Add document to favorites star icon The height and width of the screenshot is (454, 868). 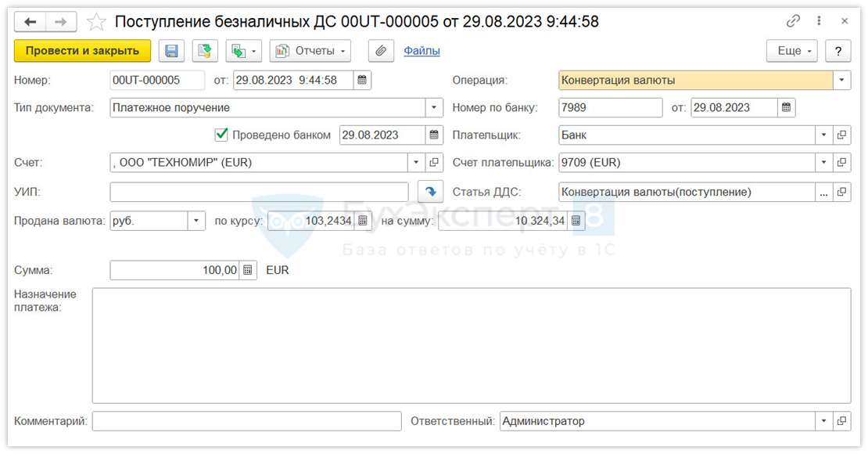point(96,22)
